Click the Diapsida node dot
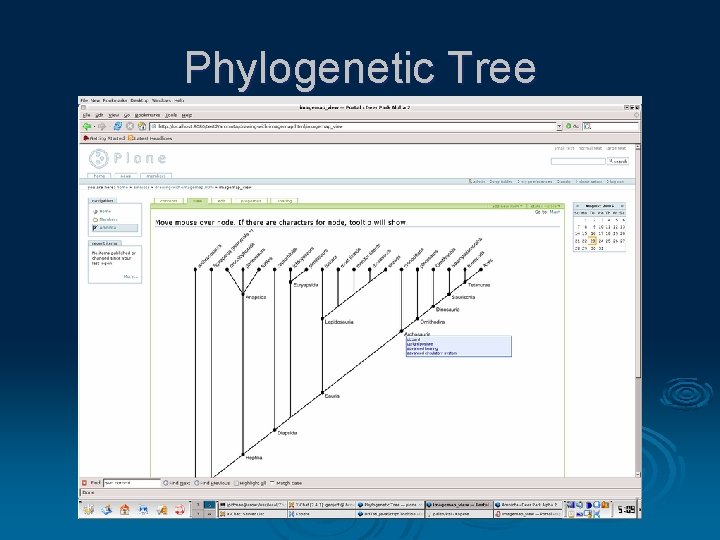Screen dimensions: 720x540 [275, 430]
